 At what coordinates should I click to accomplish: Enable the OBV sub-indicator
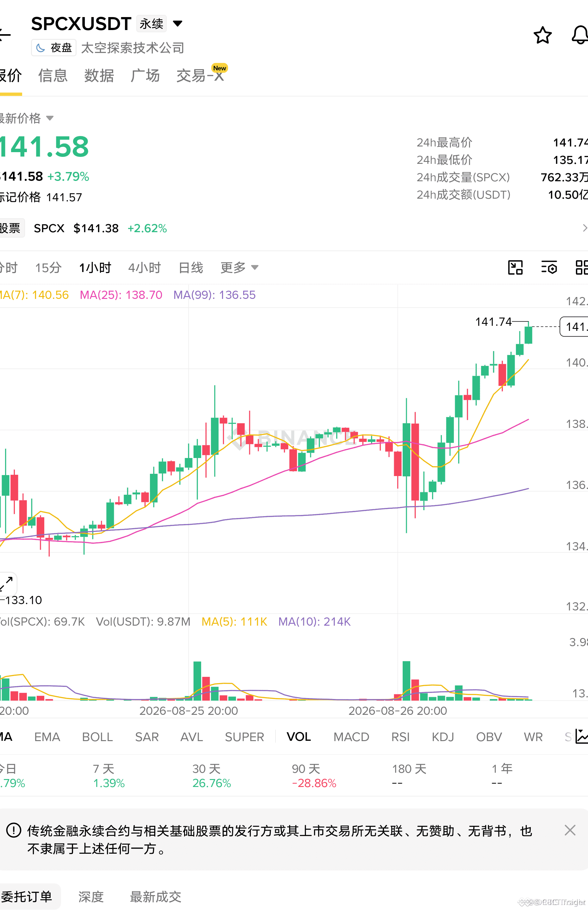click(x=489, y=737)
